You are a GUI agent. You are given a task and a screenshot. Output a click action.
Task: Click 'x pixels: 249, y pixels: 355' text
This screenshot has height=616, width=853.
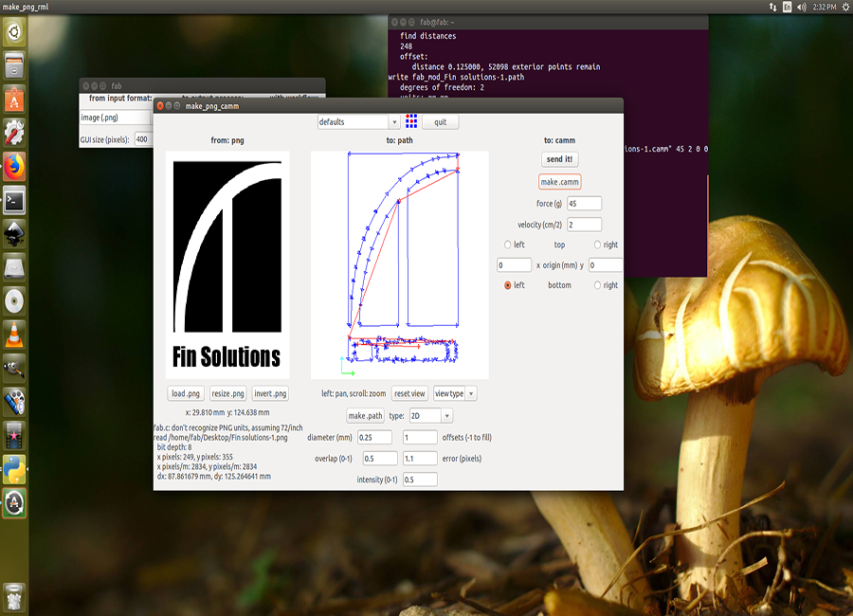(x=194, y=457)
